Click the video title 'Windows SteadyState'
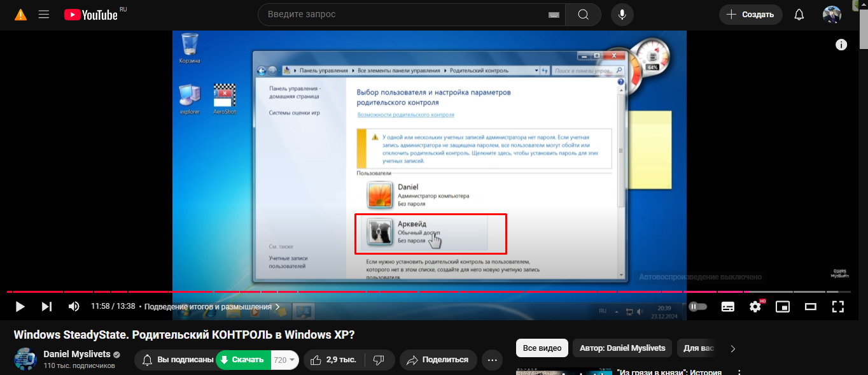The height and width of the screenshot is (375, 868). click(x=184, y=334)
